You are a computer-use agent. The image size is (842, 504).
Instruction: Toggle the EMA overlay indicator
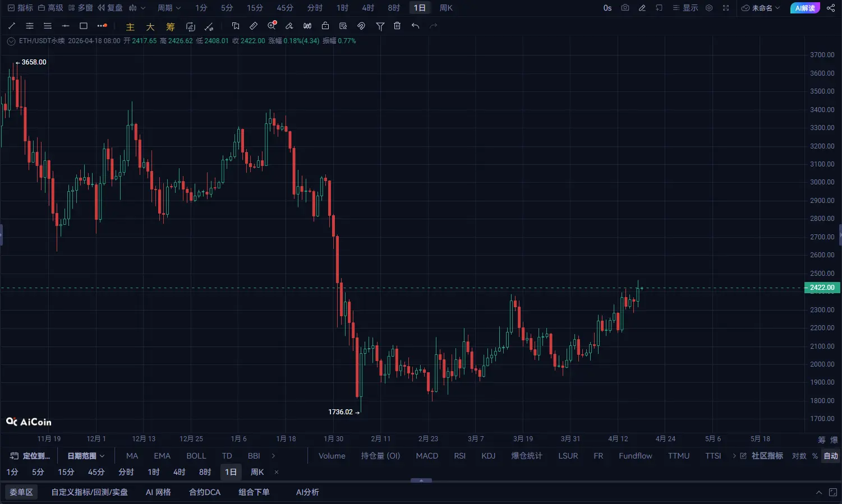[162, 456]
